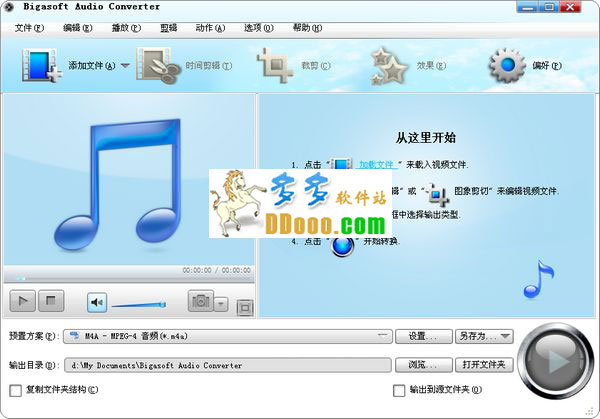Take a snapshot with camera icon
This screenshot has width=600, height=419.
click(201, 301)
